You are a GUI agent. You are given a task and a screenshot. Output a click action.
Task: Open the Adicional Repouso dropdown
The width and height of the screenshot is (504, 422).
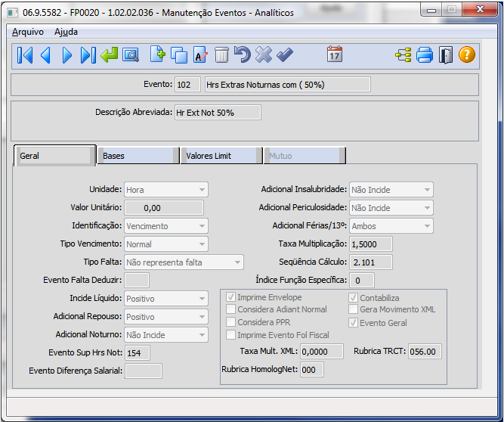tap(166, 316)
